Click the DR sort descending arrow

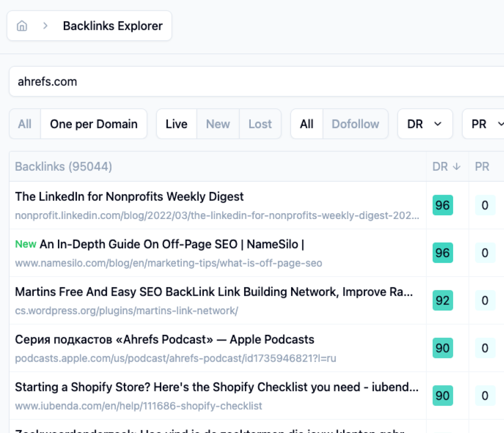click(x=457, y=167)
